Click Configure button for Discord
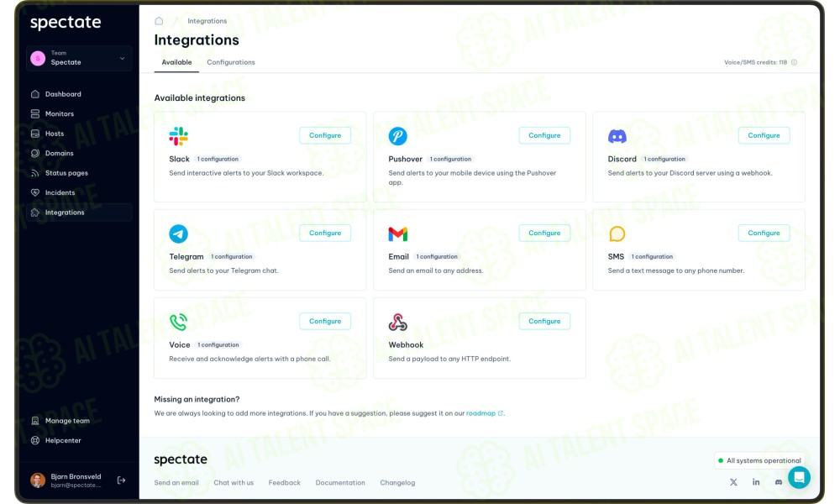The width and height of the screenshot is (840, 504). click(764, 135)
